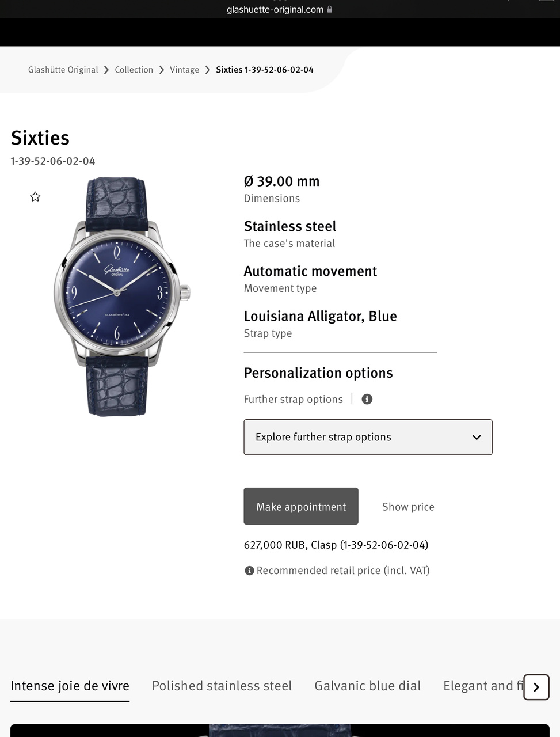Tap glashuette-original.com address bar

pyautogui.click(x=275, y=9)
